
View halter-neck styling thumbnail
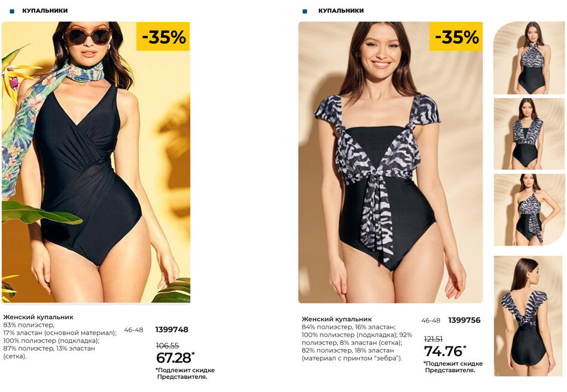point(529,58)
